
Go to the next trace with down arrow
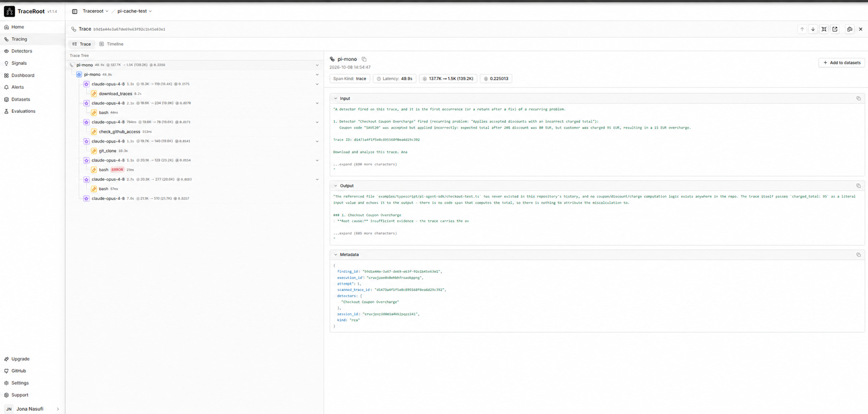[x=813, y=29]
